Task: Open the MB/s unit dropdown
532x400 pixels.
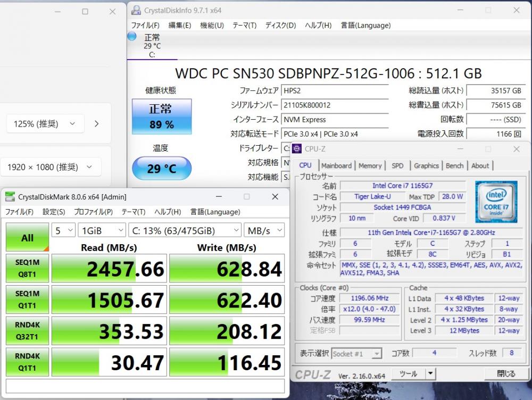Action: pyautogui.click(x=264, y=230)
